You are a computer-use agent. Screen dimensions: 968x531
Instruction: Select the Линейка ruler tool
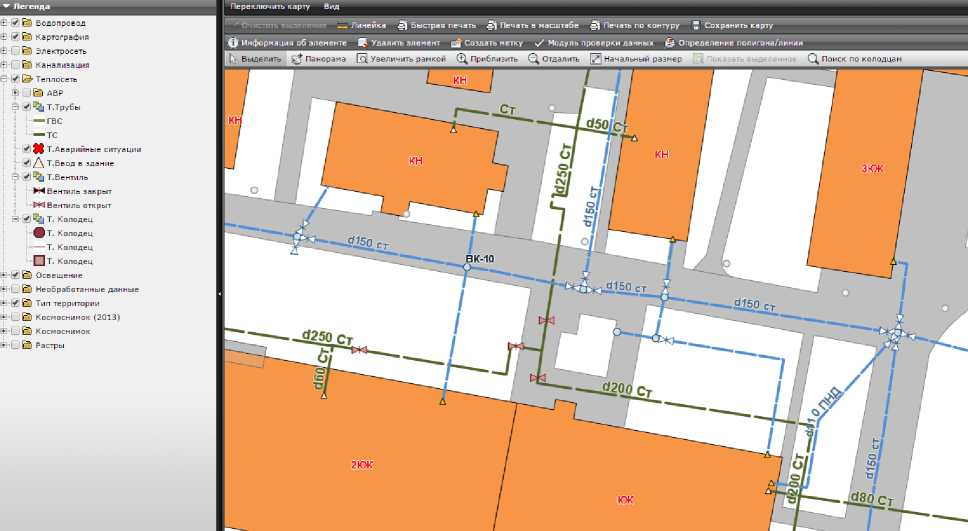[x=361, y=25]
